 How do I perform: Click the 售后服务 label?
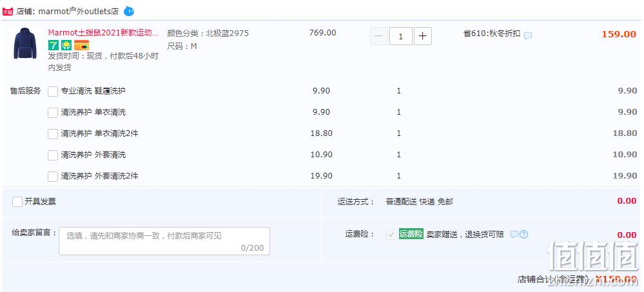(26, 91)
